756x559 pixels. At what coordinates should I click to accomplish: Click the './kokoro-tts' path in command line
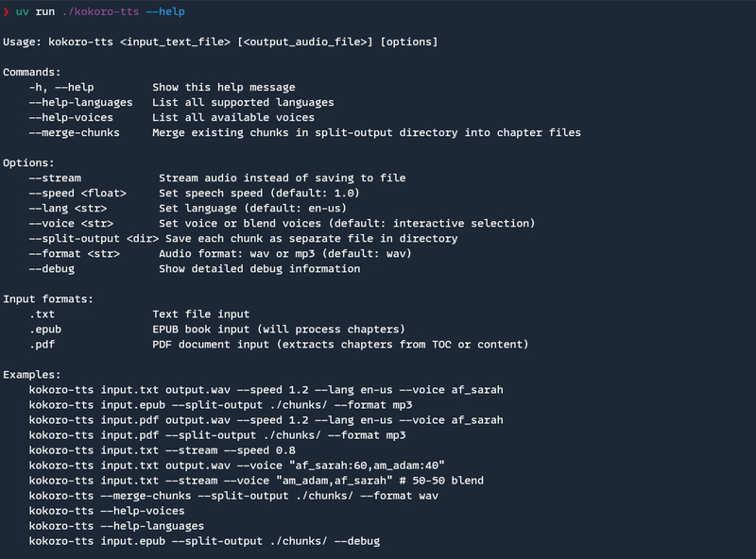tap(100, 11)
